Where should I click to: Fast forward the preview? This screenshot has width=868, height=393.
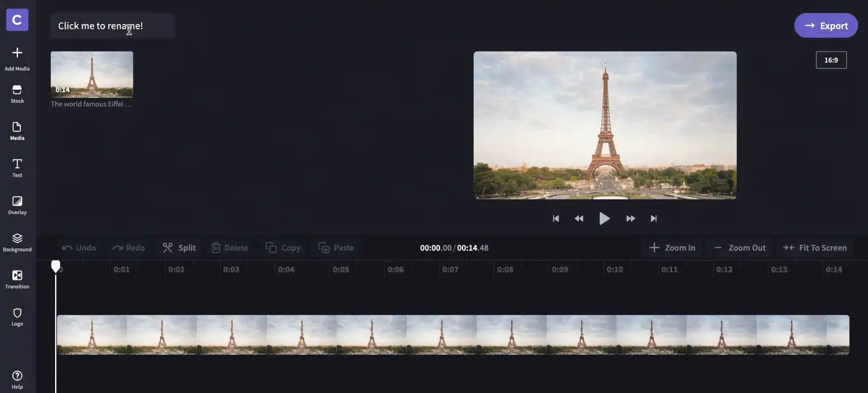(x=630, y=218)
